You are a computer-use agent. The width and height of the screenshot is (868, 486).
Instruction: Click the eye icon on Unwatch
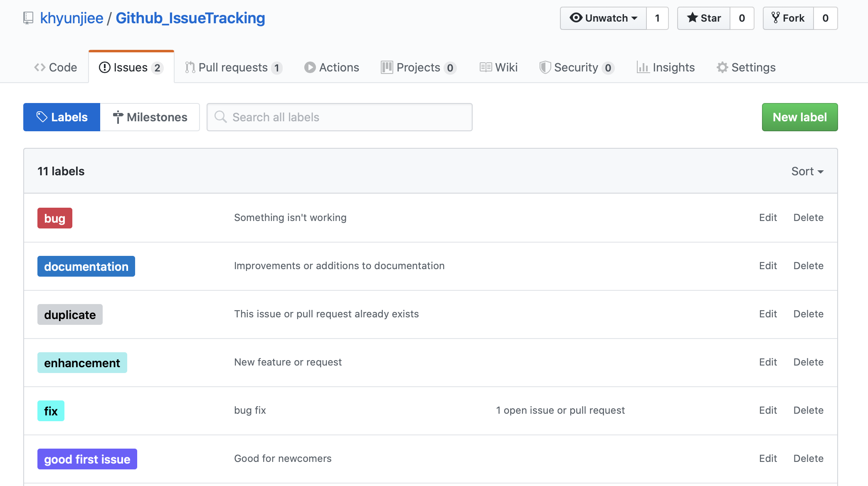(576, 18)
